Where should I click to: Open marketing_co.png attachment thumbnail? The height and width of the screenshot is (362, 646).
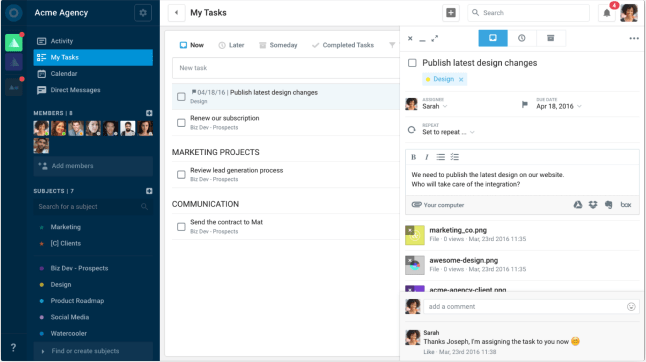coord(415,235)
